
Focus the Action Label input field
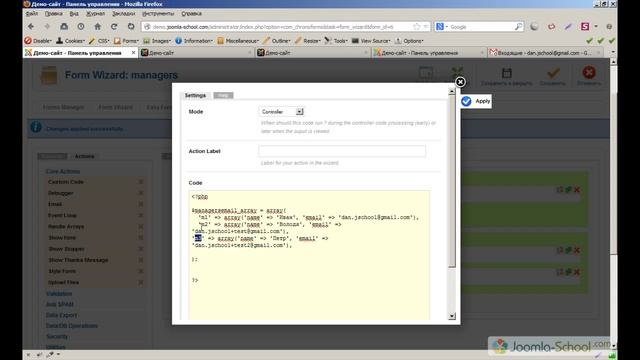click(342, 151)
